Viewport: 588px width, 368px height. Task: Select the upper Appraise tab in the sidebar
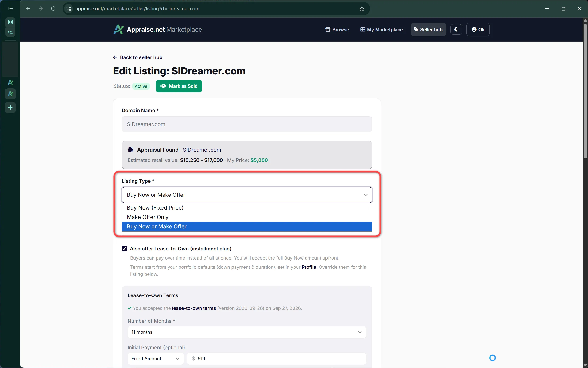point(10,83)
